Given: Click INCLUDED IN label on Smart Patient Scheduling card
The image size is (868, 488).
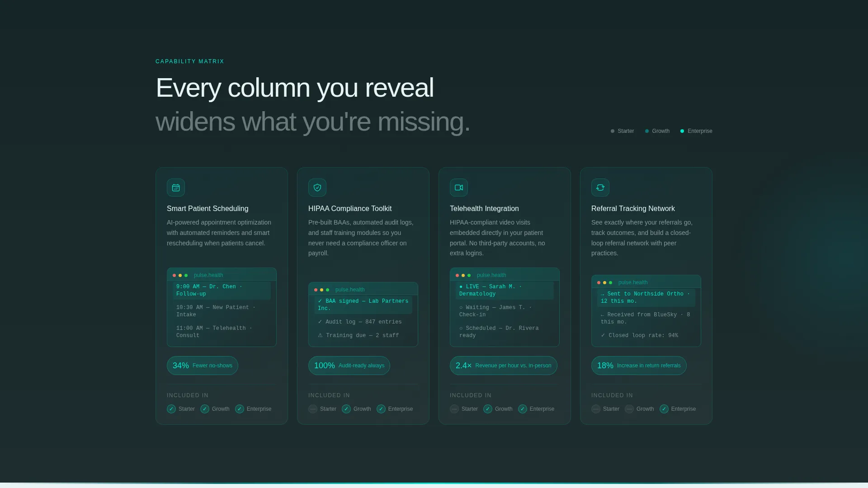Looking at the screenshot, I should [x=188, y=395].
